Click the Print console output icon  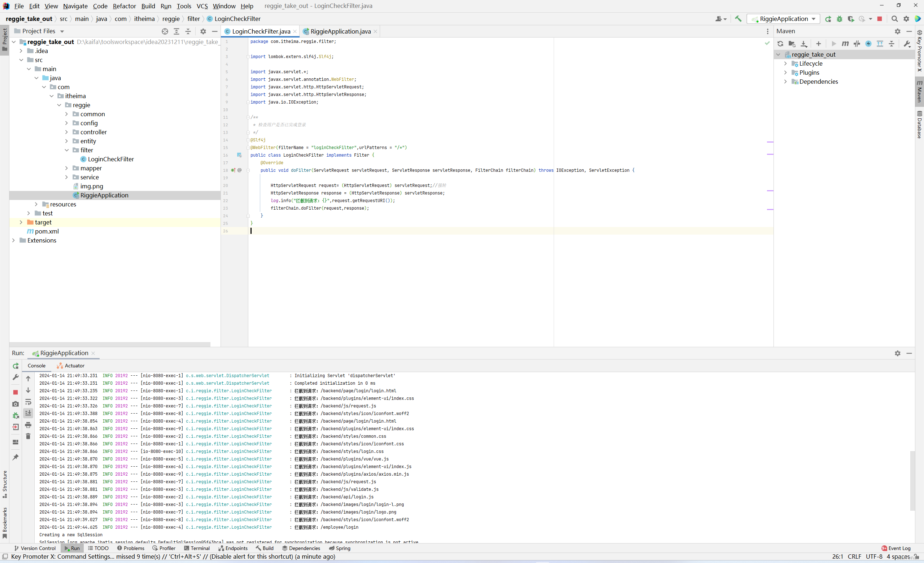28,425
